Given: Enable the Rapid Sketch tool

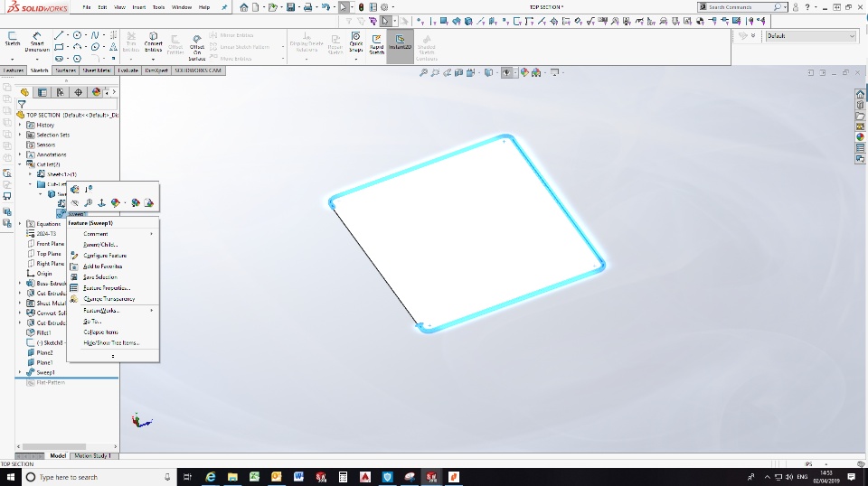Looking at the screenshot, I should [376, 43].
